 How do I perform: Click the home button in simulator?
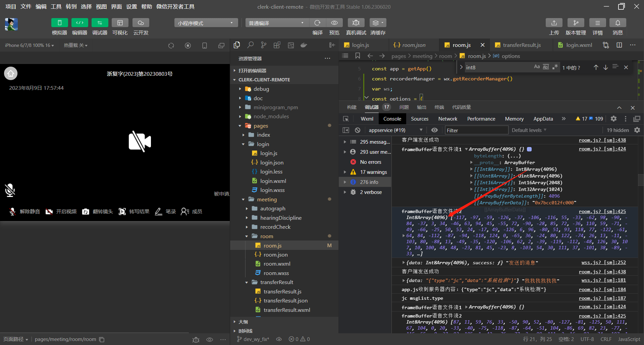pyautogui.click(x=11, y=73)
